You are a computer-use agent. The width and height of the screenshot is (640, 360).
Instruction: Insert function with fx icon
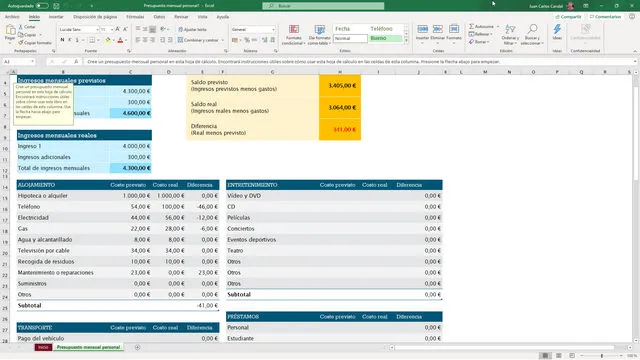tap(76, 62)
